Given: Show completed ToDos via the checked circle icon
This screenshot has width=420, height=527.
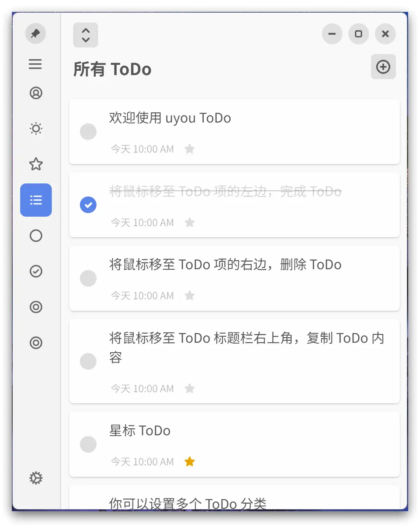Looking at the screenshot, I should click(36, 271).
